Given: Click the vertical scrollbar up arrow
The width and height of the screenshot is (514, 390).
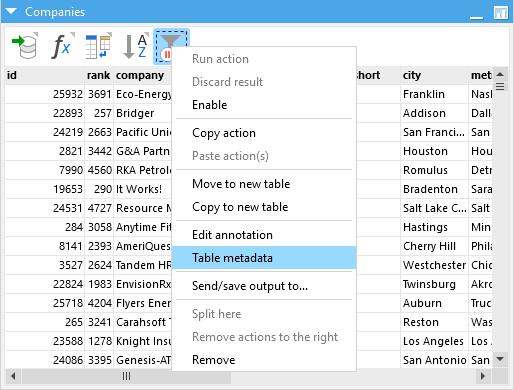Looking at the screenshot, I should tap(500, 74).
